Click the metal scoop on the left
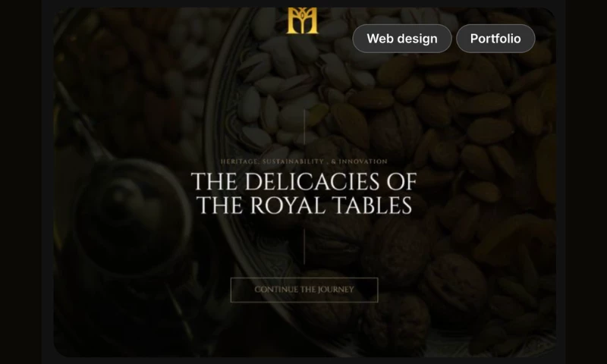Screen dimensions: 607x364 click(x=131, y=217)
